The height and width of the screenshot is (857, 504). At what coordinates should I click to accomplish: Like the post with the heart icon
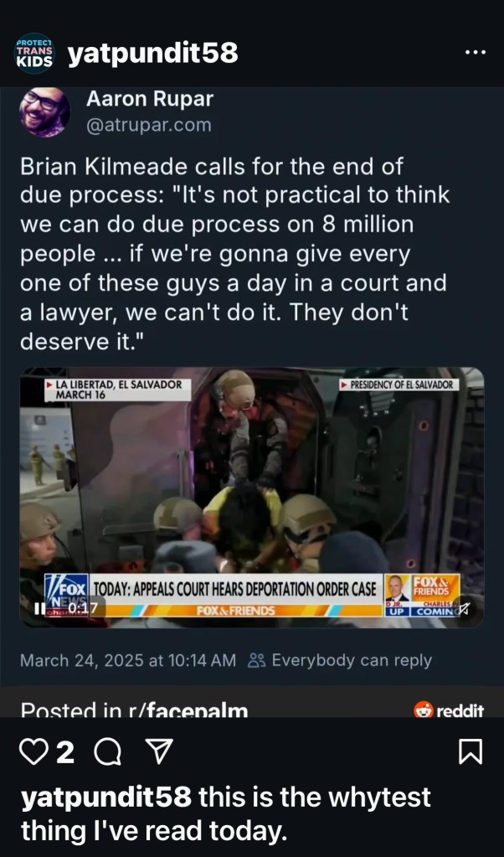click(34, 752)
